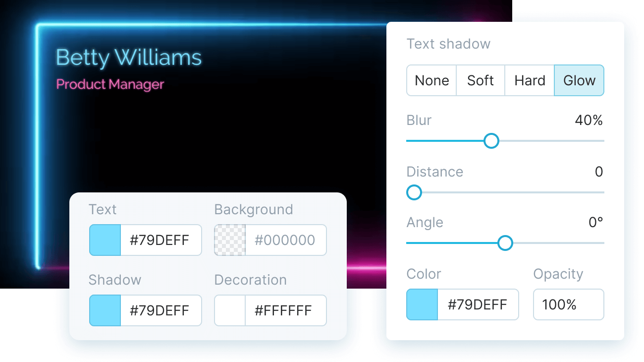The height and width of the screenshot is (362, 644).
Task: Select the Betty Williams name text
Action: pyautogui.click(x=129, y=58)
